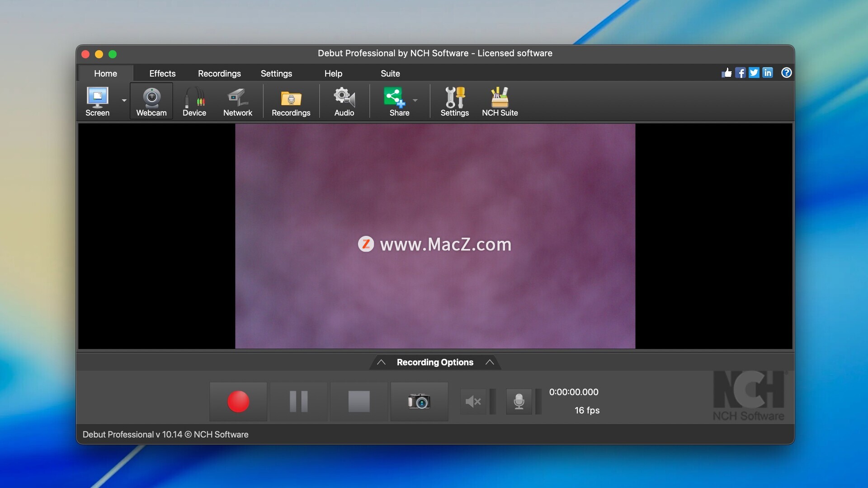This screenshot has height=488, width=868.
Task: Expand Recording Options panel
Action: 435,362
